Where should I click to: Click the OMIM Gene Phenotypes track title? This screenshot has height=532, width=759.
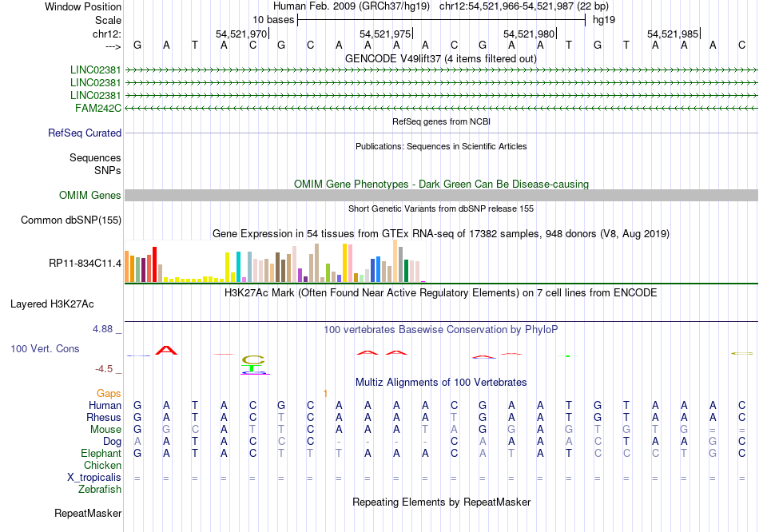point(442,184)
